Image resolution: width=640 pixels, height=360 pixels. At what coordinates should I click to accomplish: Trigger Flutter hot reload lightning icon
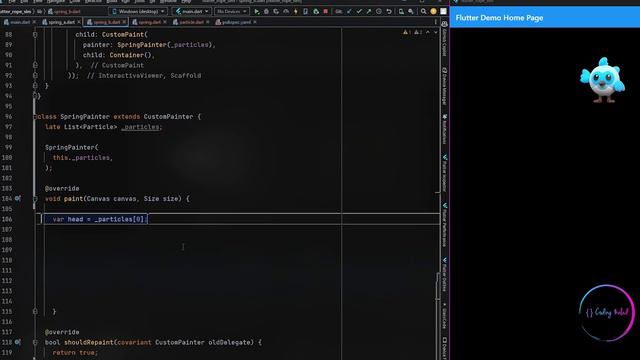(296, 11)
